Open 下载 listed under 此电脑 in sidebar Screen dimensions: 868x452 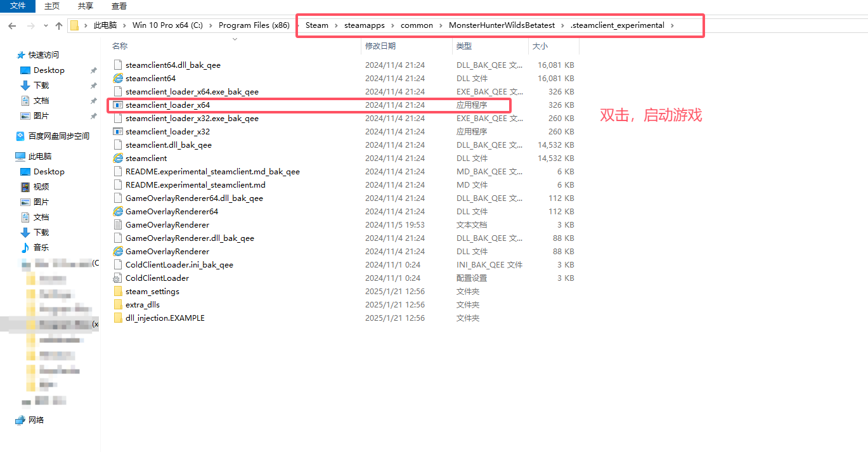(x=41, y=233)
